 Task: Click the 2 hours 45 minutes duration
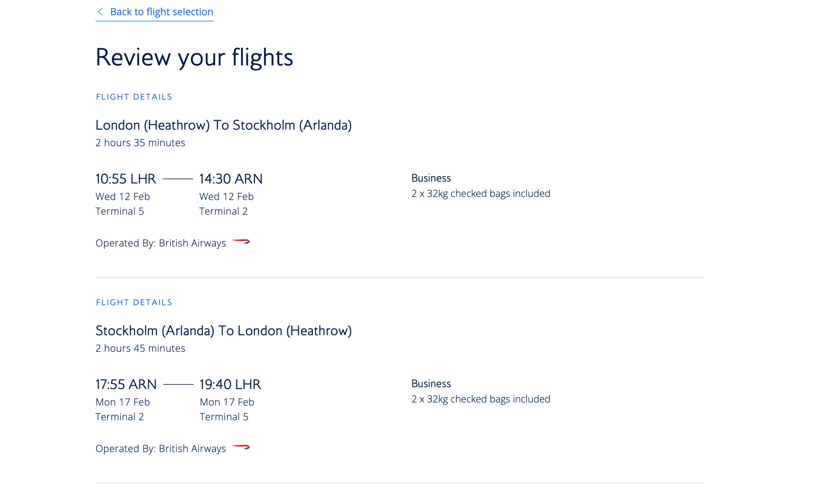(140, 348)
